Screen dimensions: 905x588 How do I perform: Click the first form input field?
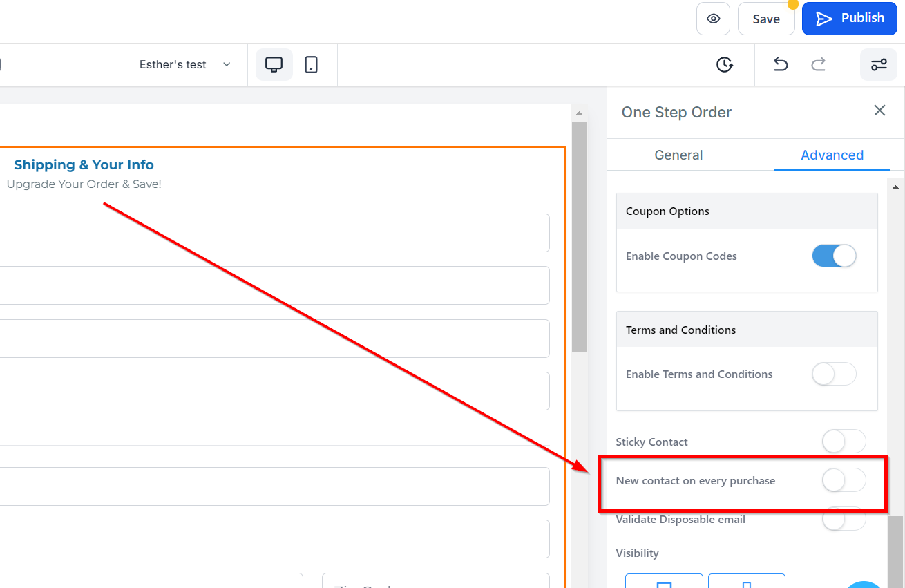275,233
